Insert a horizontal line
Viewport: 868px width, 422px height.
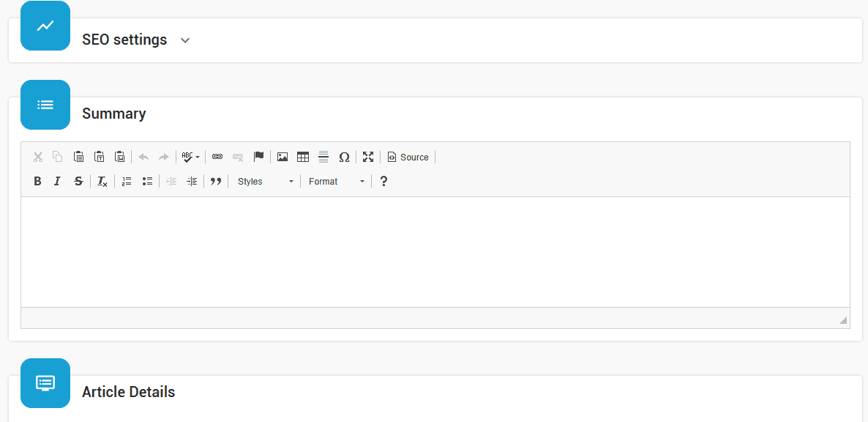tap(323, 157)
